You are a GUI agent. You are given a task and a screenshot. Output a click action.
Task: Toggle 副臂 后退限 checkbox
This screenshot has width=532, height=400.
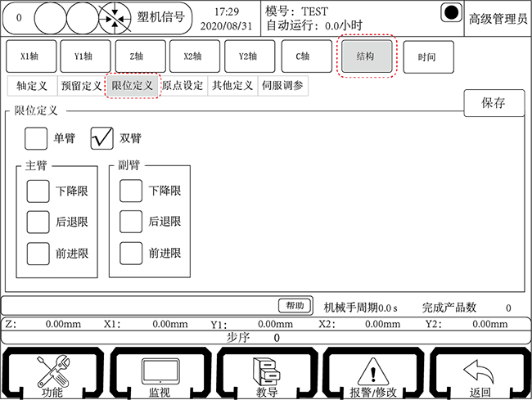[x=131, y=222]
